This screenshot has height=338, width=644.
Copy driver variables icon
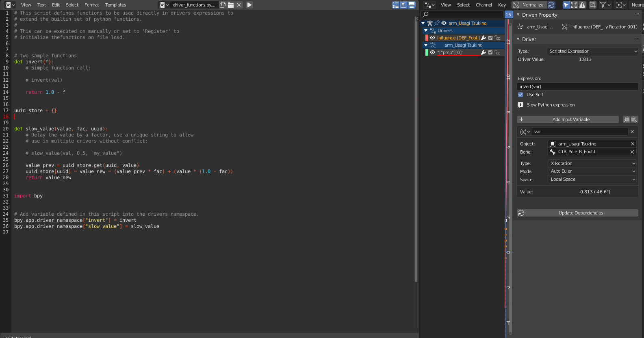coord(627,119)
